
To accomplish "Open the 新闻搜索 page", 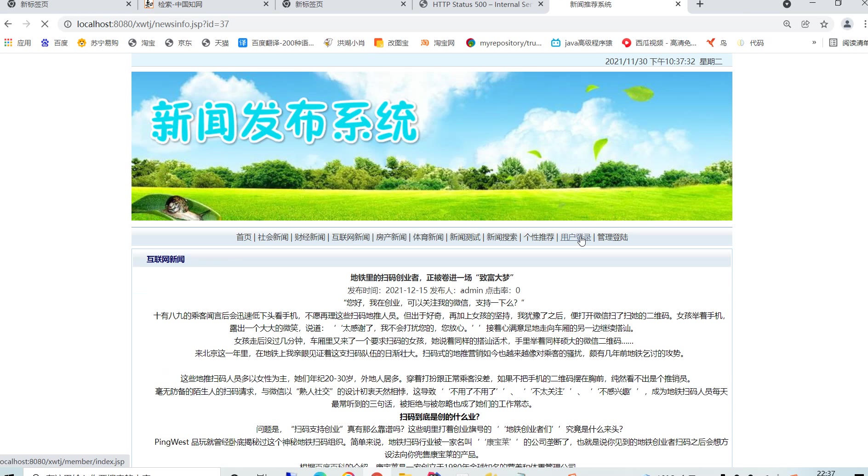I will [502, 237].
